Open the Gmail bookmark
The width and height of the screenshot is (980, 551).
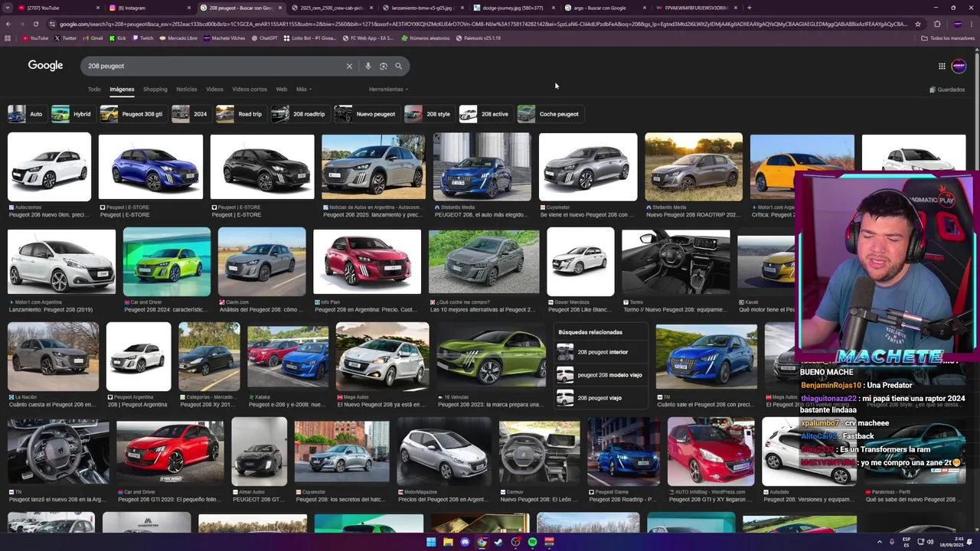(93, 37)
